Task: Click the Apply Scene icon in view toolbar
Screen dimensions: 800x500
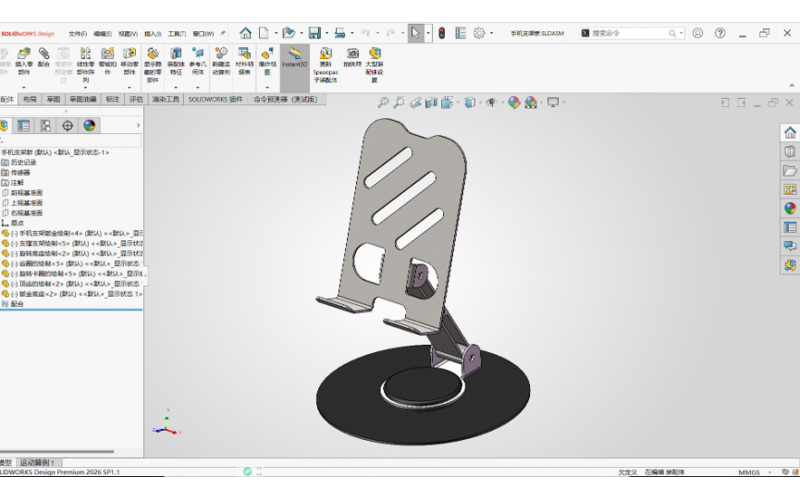Action: point(531,103)
